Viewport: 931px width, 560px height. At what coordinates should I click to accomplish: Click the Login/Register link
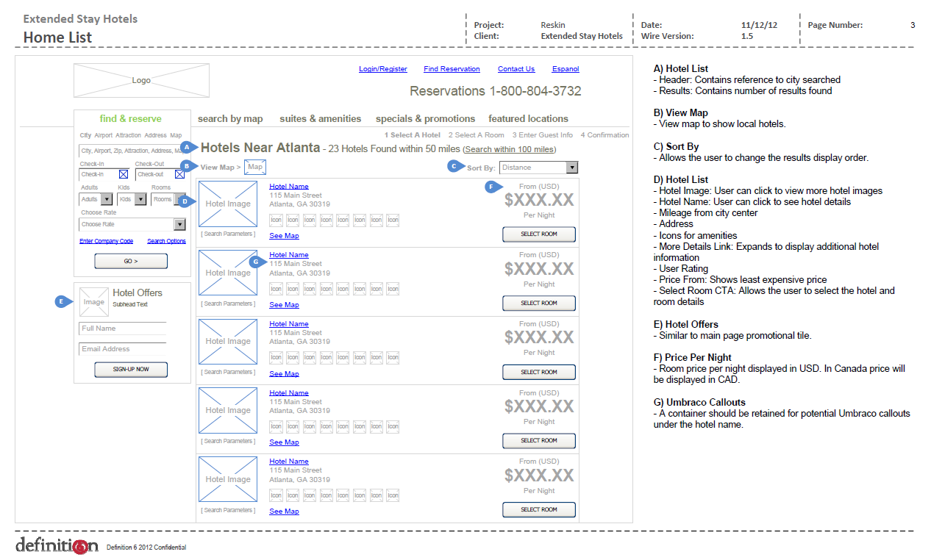(x=383, y=69)
